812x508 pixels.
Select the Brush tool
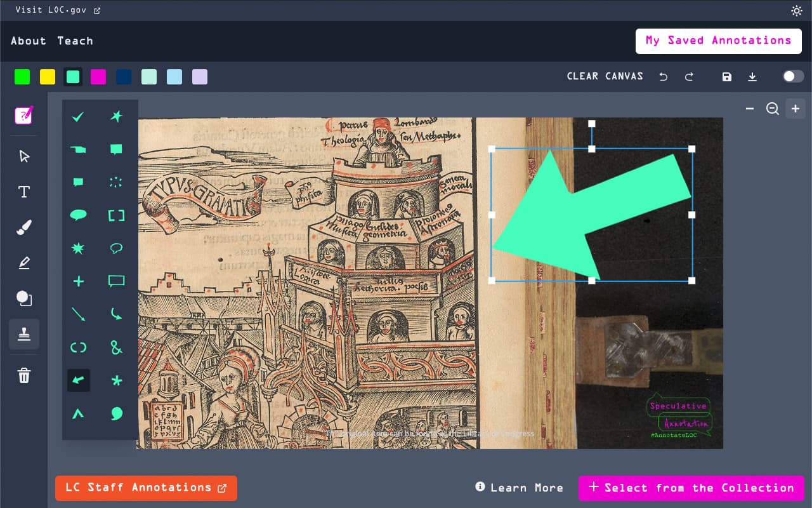pos(24,227)
